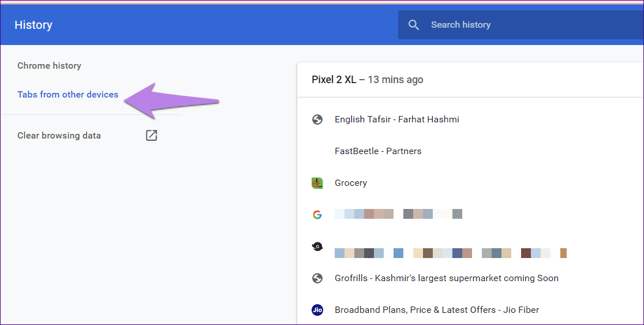This screenshot has width=644, height=325.
Task: Open Broadband Plans Jio Fiber entry
Action: click(x=437, y=310)
